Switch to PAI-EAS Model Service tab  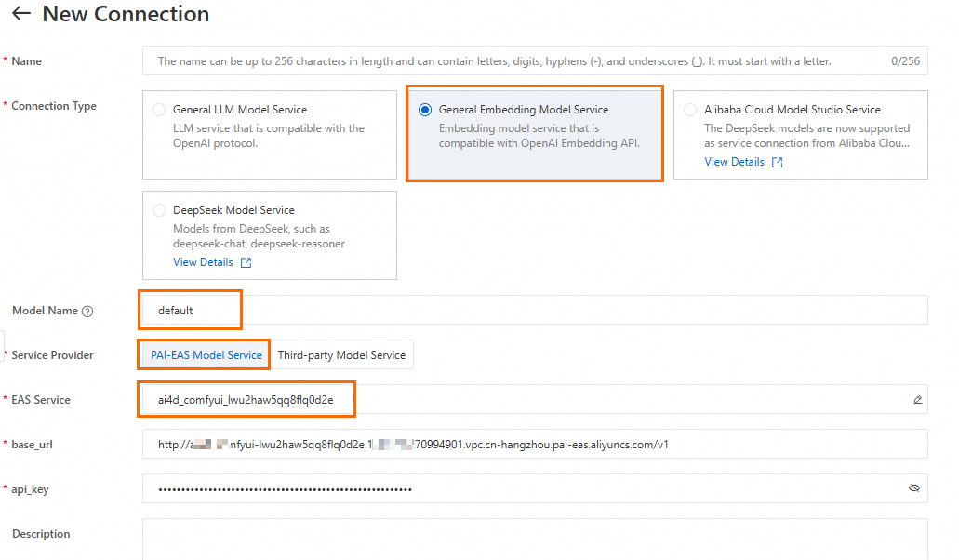pos(206,355)
